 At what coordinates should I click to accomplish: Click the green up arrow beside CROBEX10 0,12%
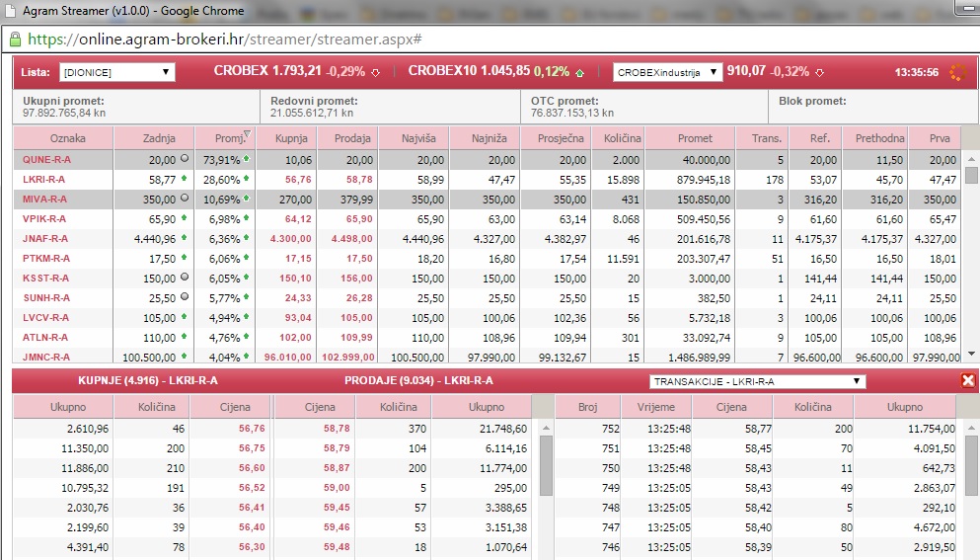coord(579,72)
